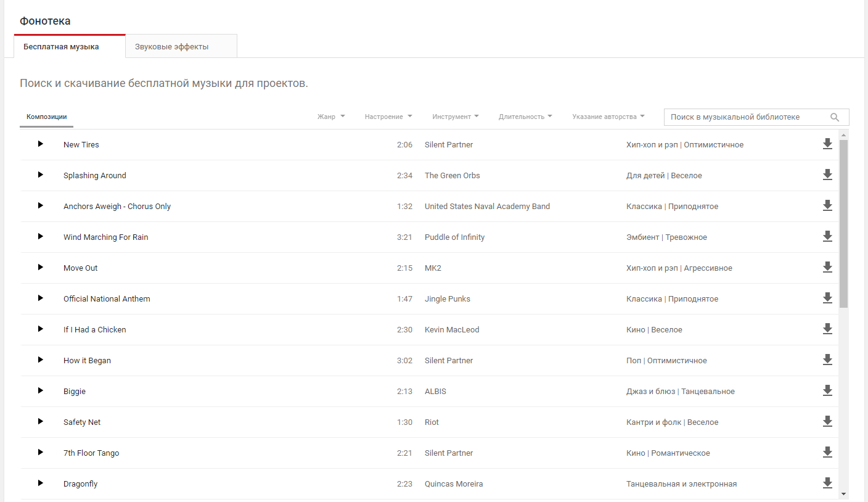Viewport: 868px width, 502px height.
Task: Play the track Biggie
Action: [x=41, y=390]
